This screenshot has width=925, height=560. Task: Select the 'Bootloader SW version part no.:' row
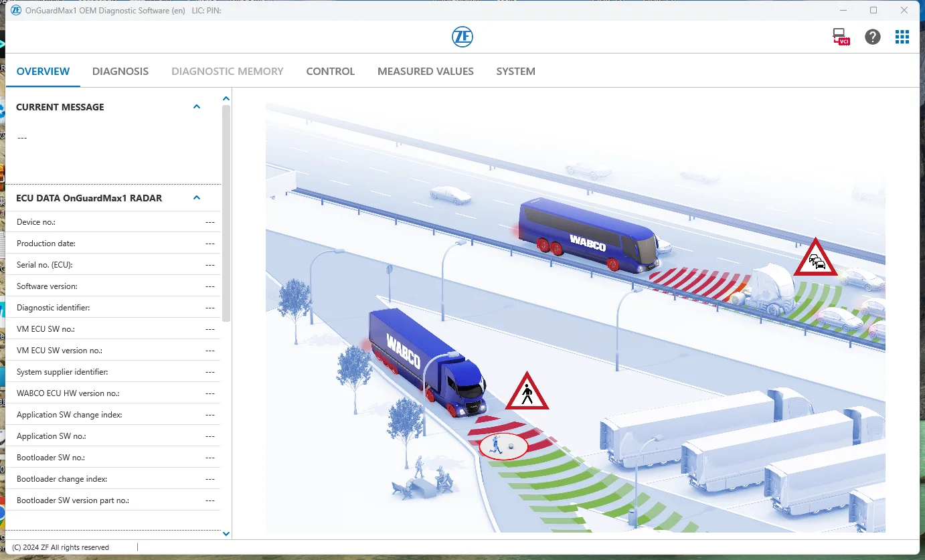(x=113, y=500)
